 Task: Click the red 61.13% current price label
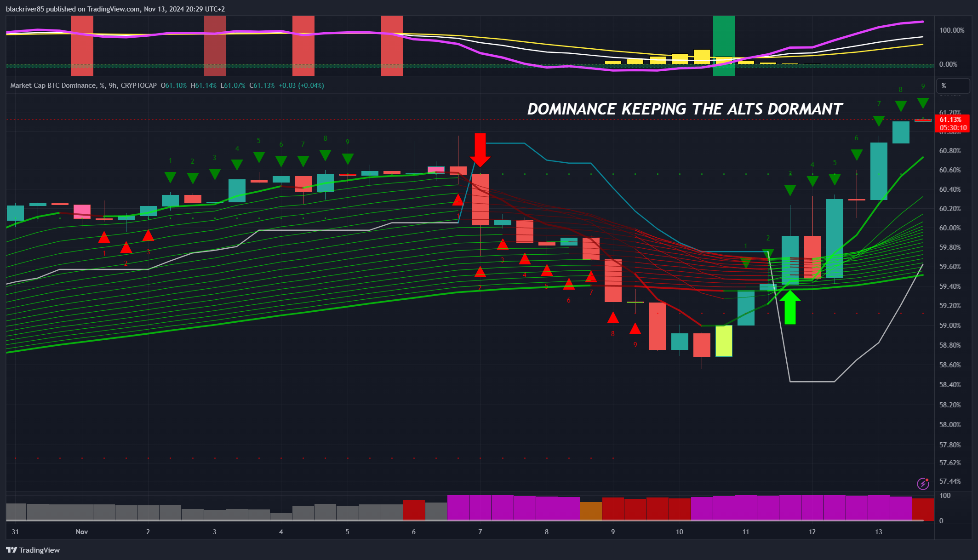(x=950, y=120)
